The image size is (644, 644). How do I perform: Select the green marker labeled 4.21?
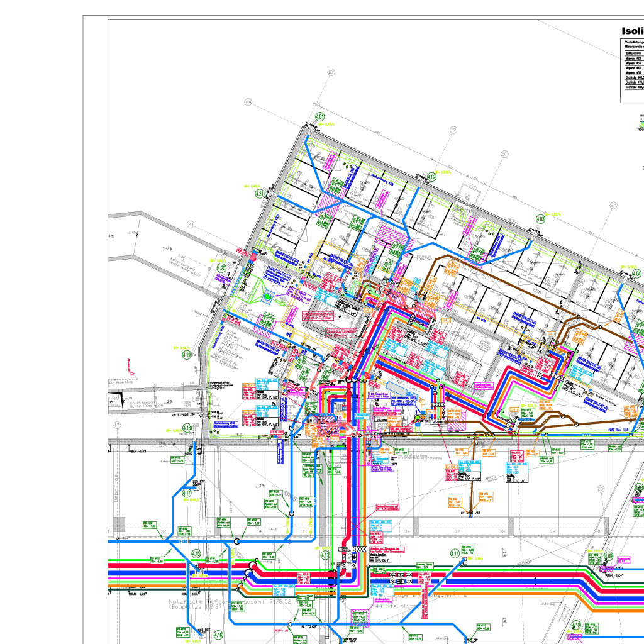click(260, 194)
